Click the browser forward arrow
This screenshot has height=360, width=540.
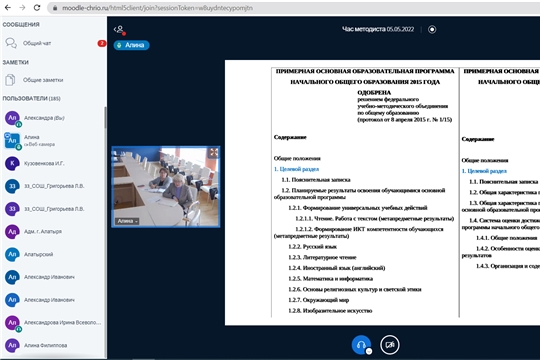(22, 7)
